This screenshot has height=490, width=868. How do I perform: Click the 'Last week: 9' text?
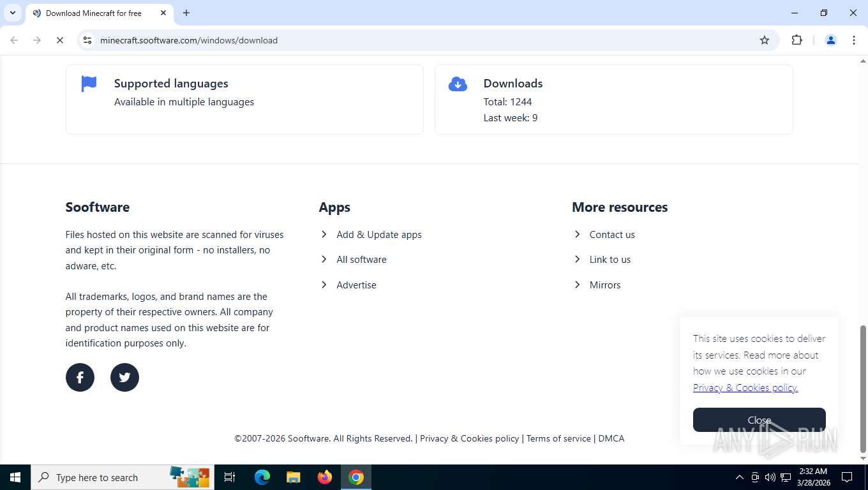(511, 117)
